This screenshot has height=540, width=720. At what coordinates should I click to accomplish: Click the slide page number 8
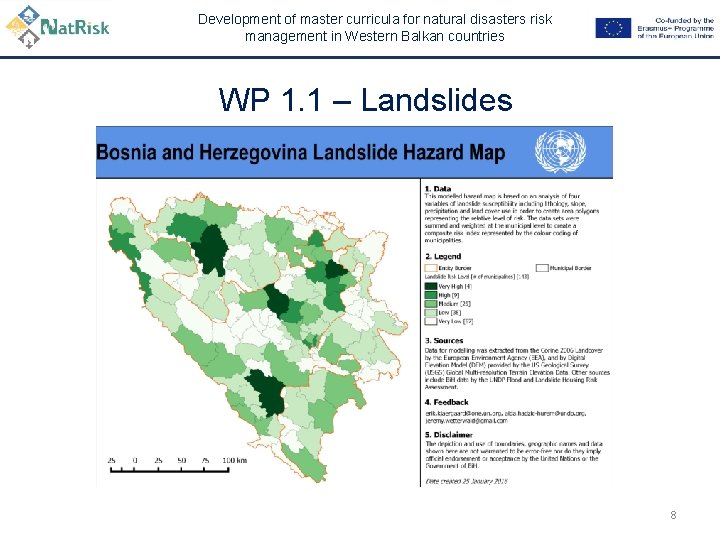pyautogui.click(x=673, y=515)
